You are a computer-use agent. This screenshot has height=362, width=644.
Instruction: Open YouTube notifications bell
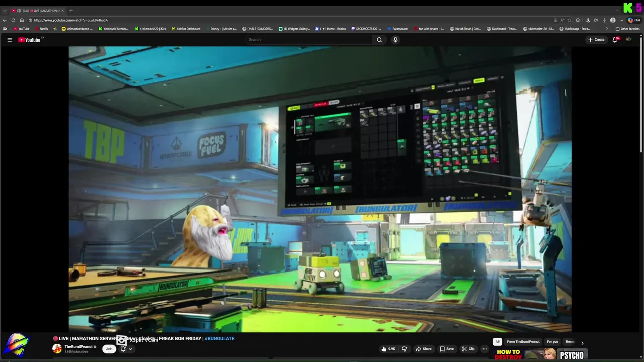click(x=615, y=40)
